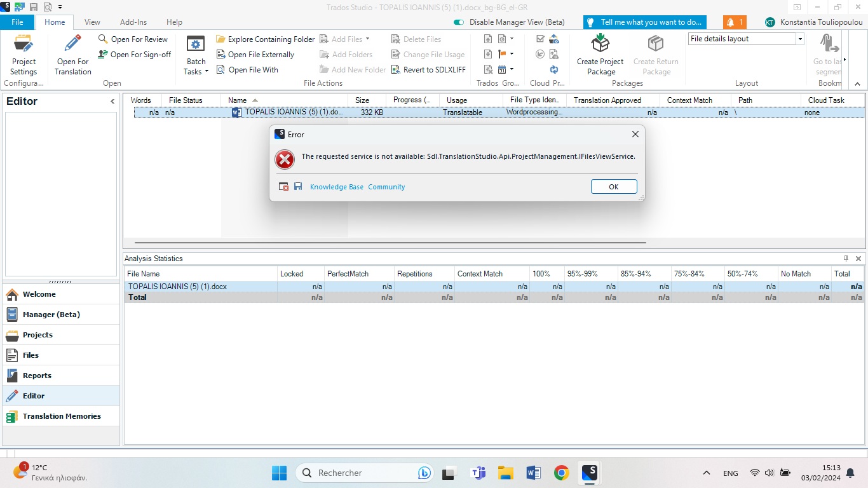Open Google Chrome from taskbar
Image resolution: width=868 pixels, height=488 pixels.
coord(561,473)
